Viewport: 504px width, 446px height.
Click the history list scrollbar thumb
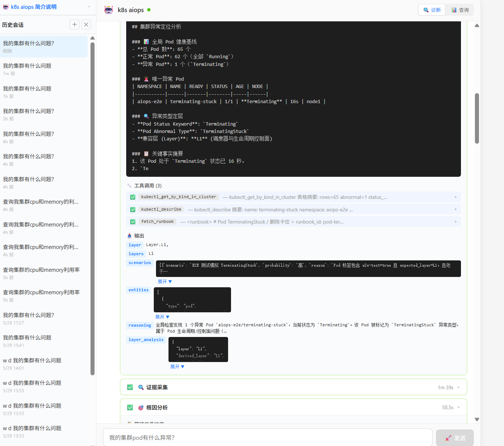pos(93,208)
